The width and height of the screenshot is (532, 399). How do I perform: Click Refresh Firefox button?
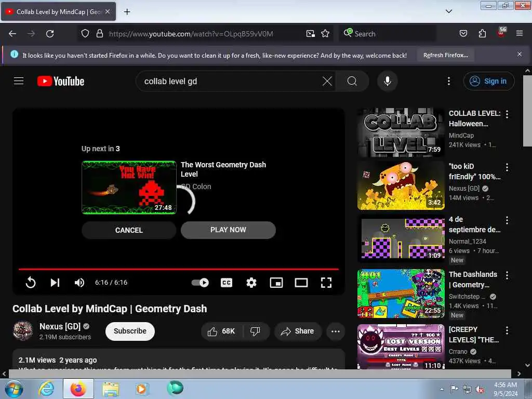point(445,55)
